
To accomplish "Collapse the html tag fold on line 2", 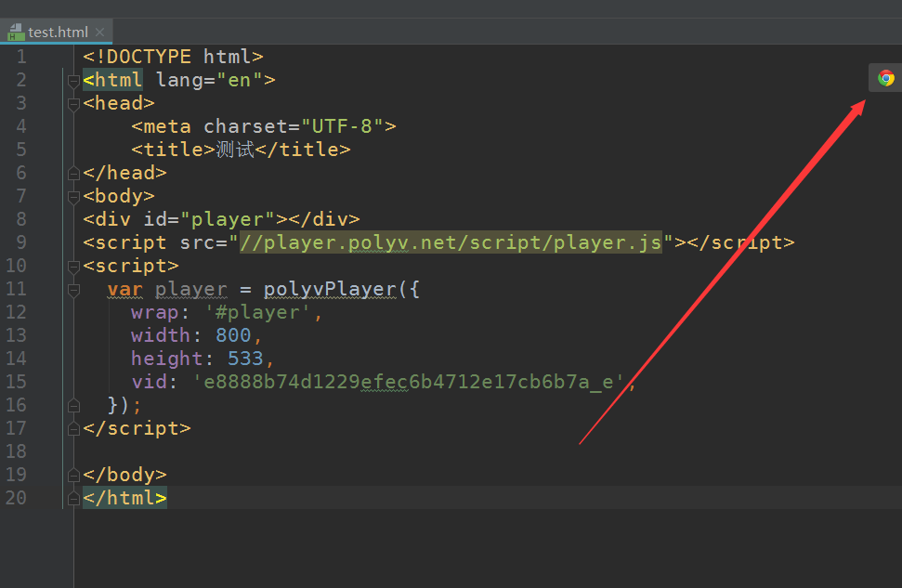I will [73, 81].
